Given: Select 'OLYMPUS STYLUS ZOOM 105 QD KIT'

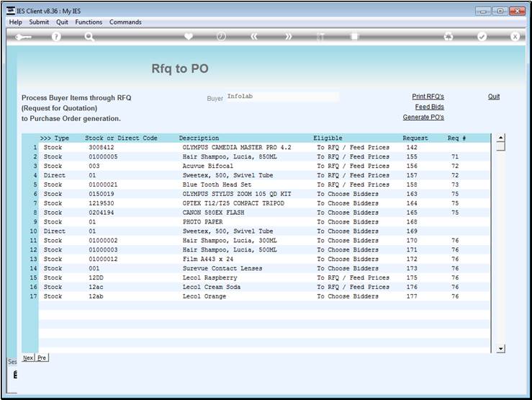Looking at the screenshot, I should (237, 194).
